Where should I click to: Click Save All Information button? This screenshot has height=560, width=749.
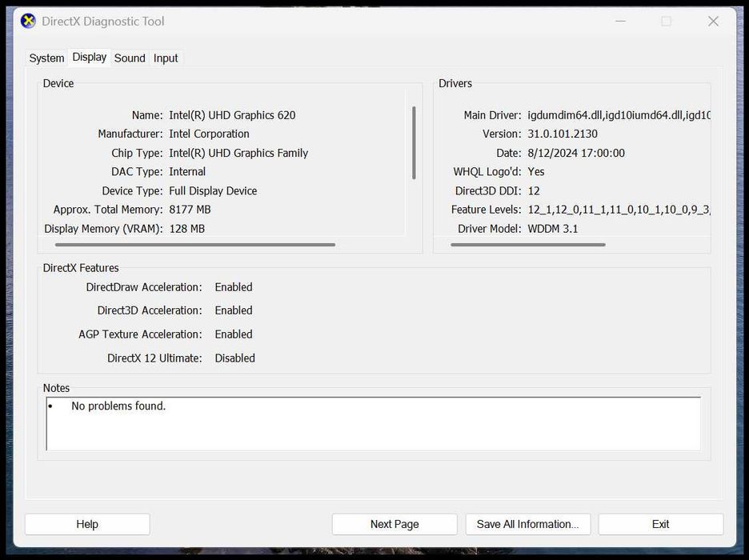click(528, 524)
